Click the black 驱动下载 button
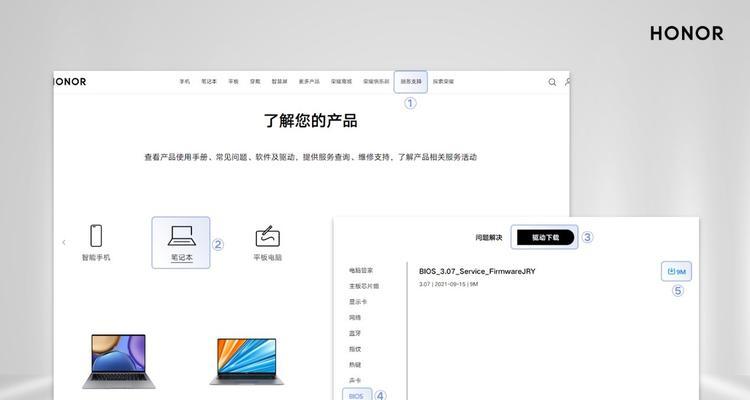The image size is (750, 400). tap(545, 237)
